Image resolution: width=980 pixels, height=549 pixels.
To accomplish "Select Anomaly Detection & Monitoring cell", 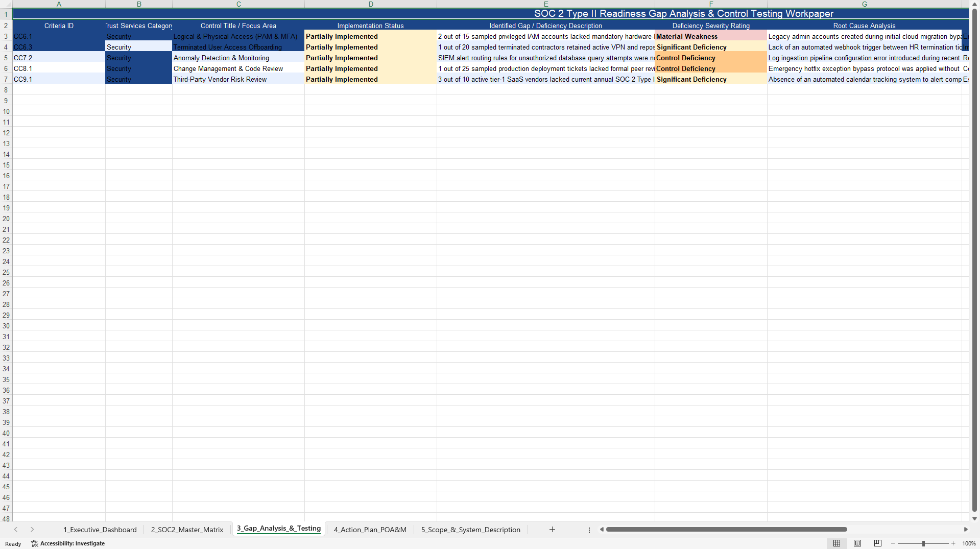I will click(x=238, y=58).
